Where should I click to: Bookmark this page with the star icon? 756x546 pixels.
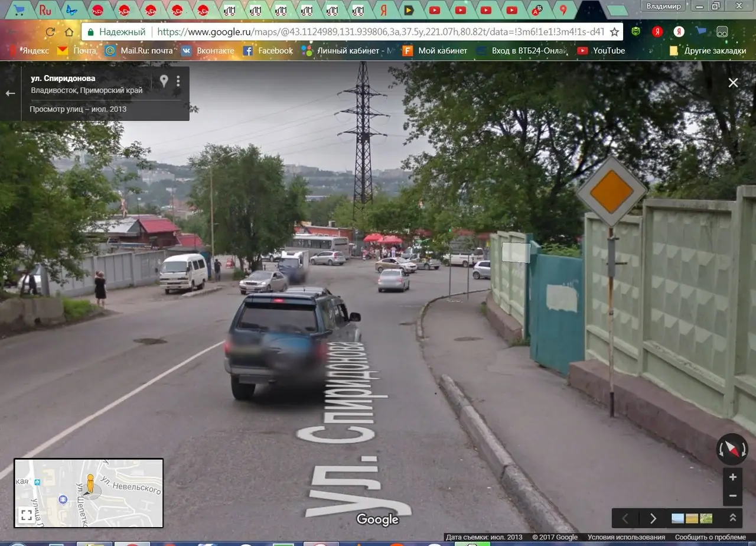tap(614, 32)
